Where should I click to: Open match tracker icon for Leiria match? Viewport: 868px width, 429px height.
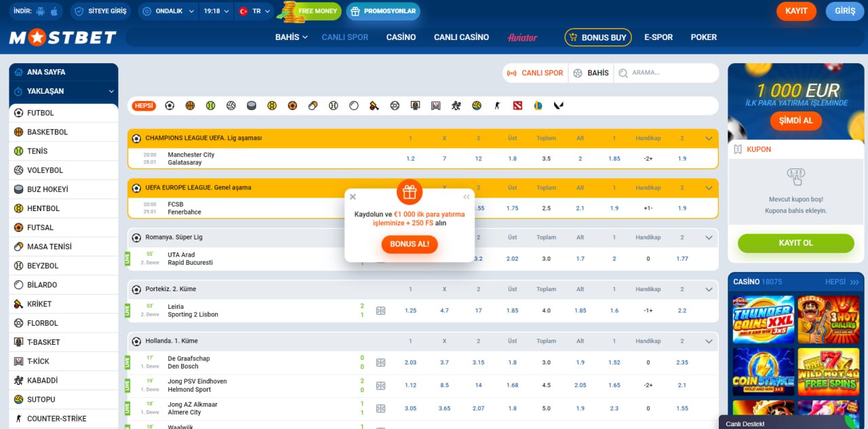(380, 310)
